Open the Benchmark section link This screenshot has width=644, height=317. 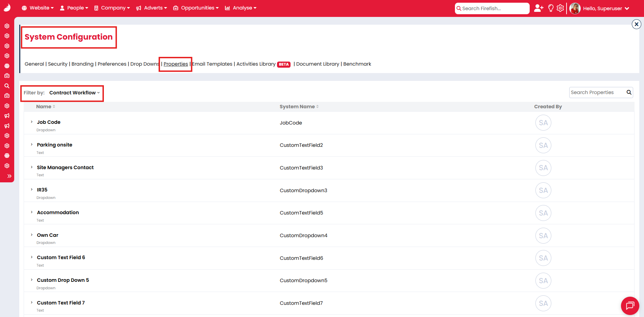pyautogui.click(x=357, y=64)
